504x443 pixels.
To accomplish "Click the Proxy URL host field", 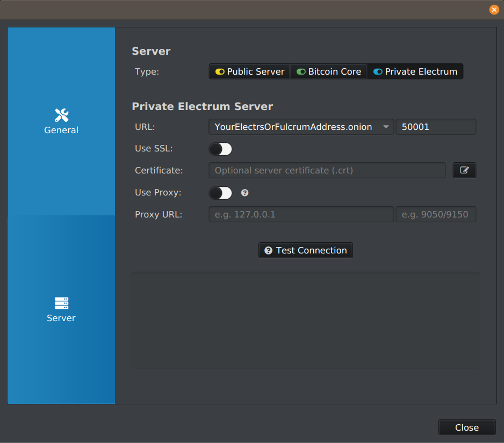I will pyautogui.click(x=301, y=214).
